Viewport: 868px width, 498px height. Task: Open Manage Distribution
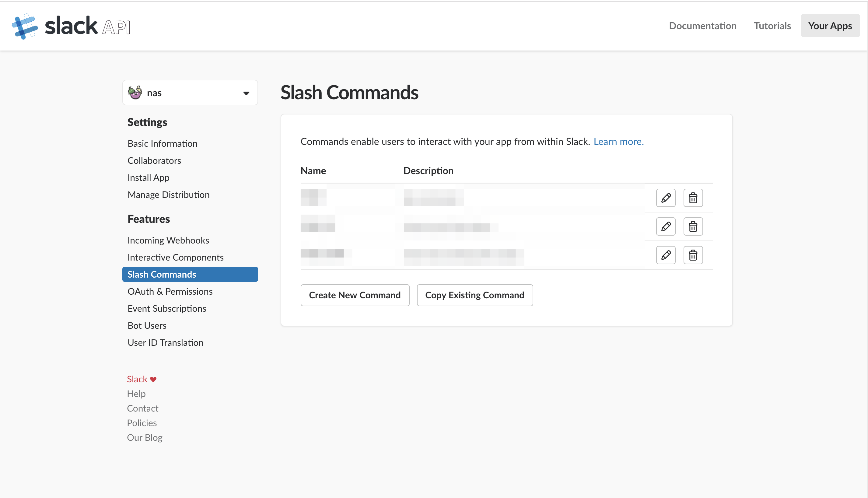tap(169, 195)
